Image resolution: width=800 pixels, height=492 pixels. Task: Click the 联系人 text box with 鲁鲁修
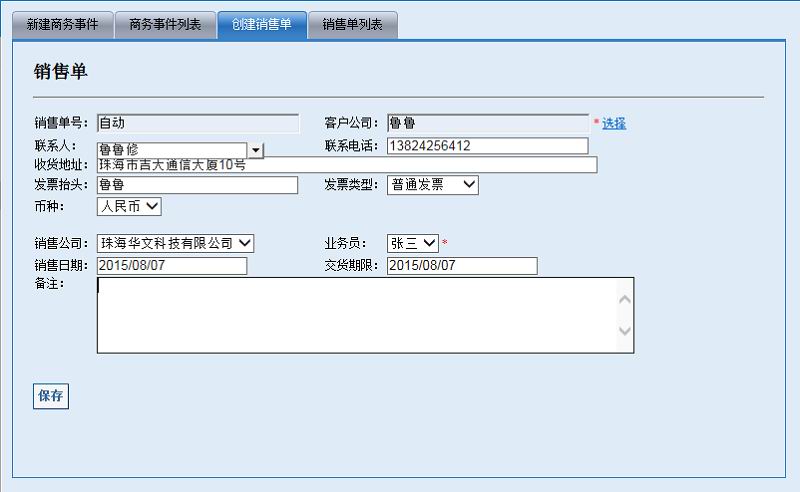(x=172, y=150)
